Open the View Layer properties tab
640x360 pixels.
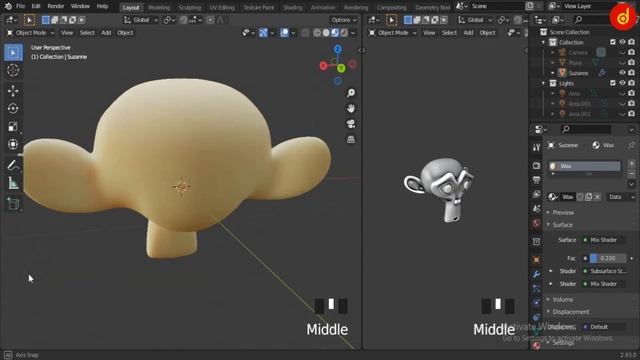tap(536, 194)
